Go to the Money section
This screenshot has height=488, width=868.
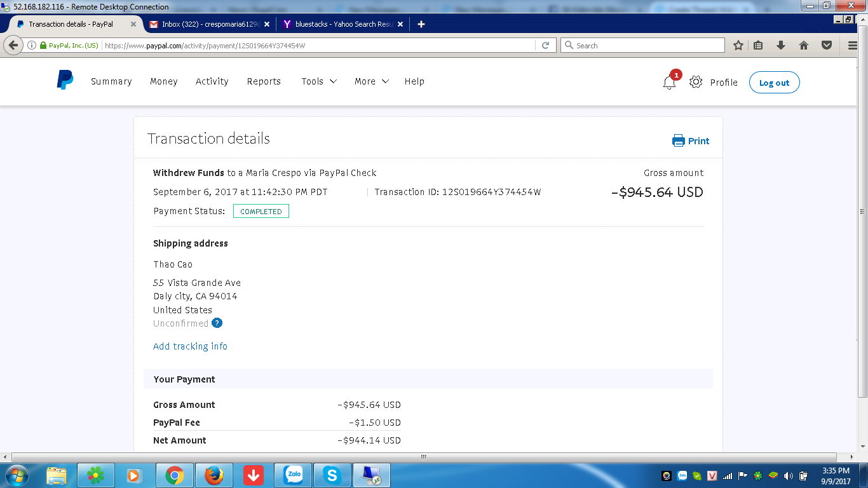click(x=164, y=81)
